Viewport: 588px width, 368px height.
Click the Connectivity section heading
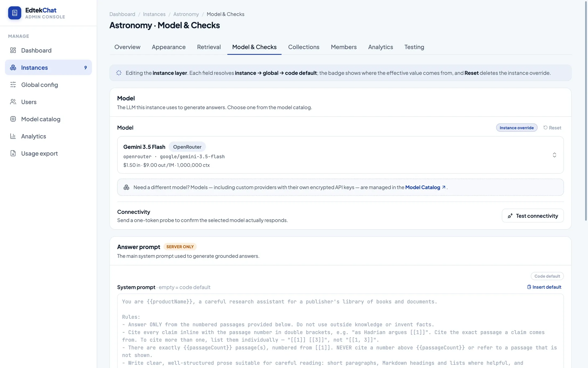(x=134, y=212)
